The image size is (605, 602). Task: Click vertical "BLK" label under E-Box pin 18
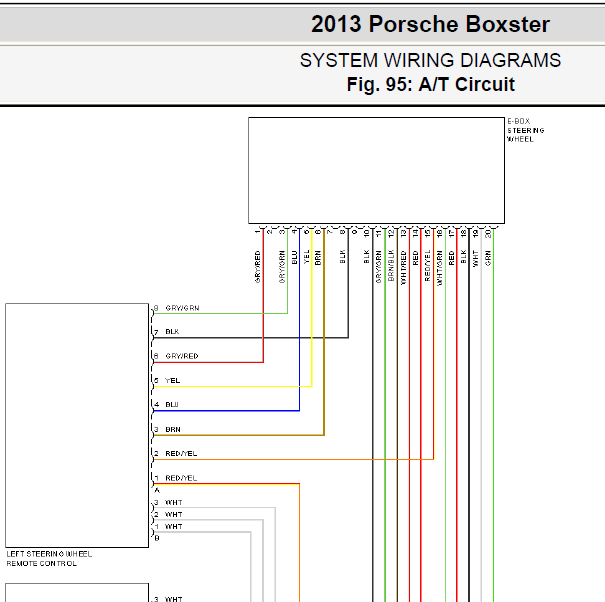coord(464,257)
